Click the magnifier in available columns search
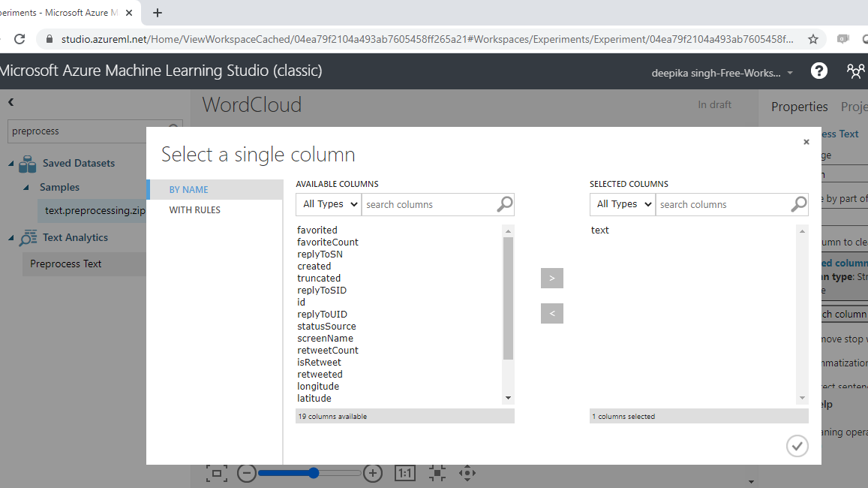The height and width of the screenshot is (488, 868). tap(504, 204)
